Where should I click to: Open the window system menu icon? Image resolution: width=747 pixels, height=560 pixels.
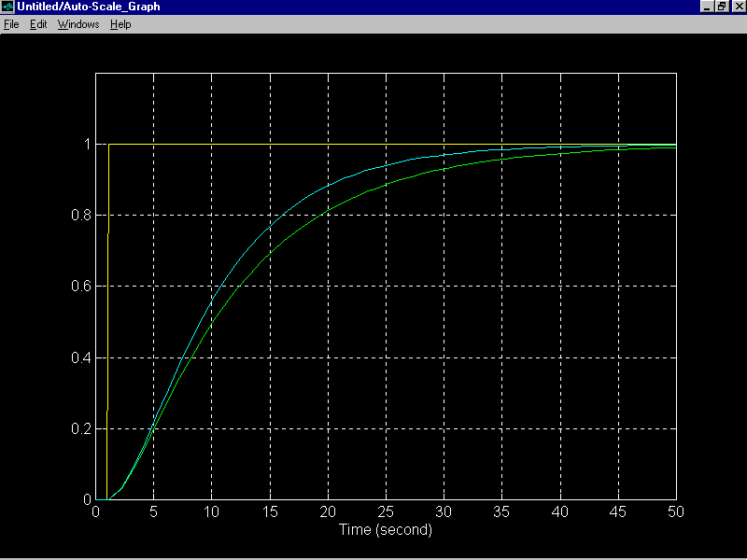point(7,7)
